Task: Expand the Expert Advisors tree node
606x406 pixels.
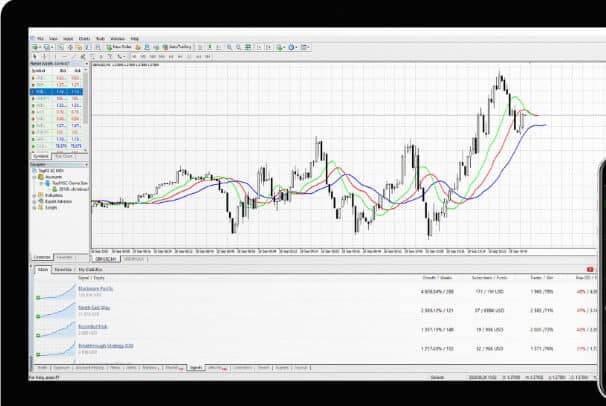Action: (x=34, y=201)
